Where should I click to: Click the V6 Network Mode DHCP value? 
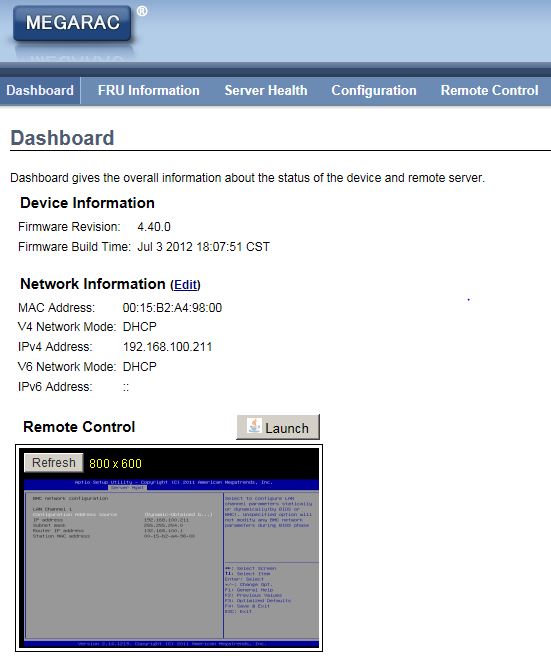(140, 367)
